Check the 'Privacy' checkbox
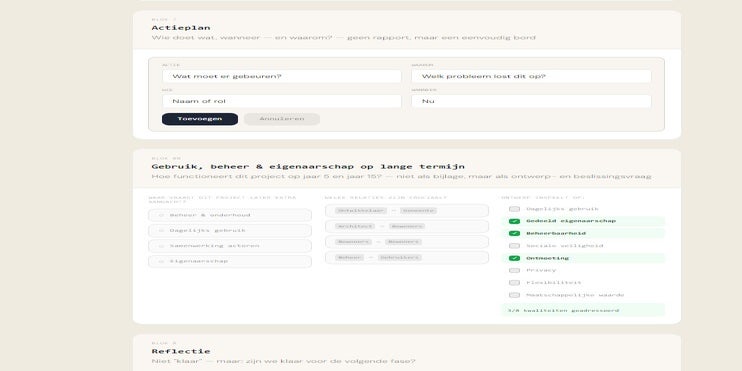This screenshot has height=371, width=742. [514, 270]
